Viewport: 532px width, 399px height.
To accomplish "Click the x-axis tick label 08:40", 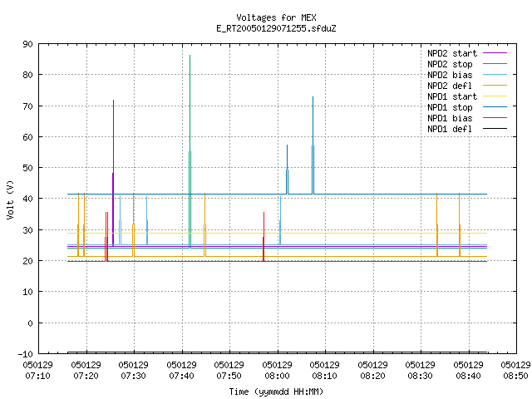I will tap(469, 376).
